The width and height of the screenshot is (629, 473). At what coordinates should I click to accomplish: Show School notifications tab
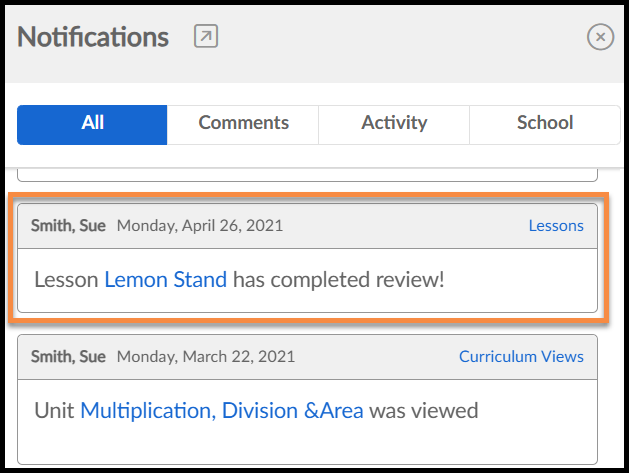click(x=545, y=124)
